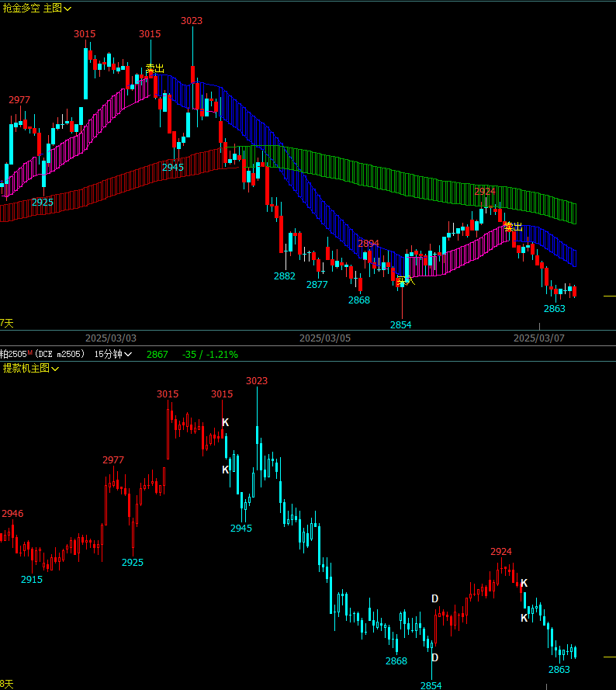Click the upper D marker near 2854 reversal
Screen dimensions: 616x690
[x=434, y=598]
